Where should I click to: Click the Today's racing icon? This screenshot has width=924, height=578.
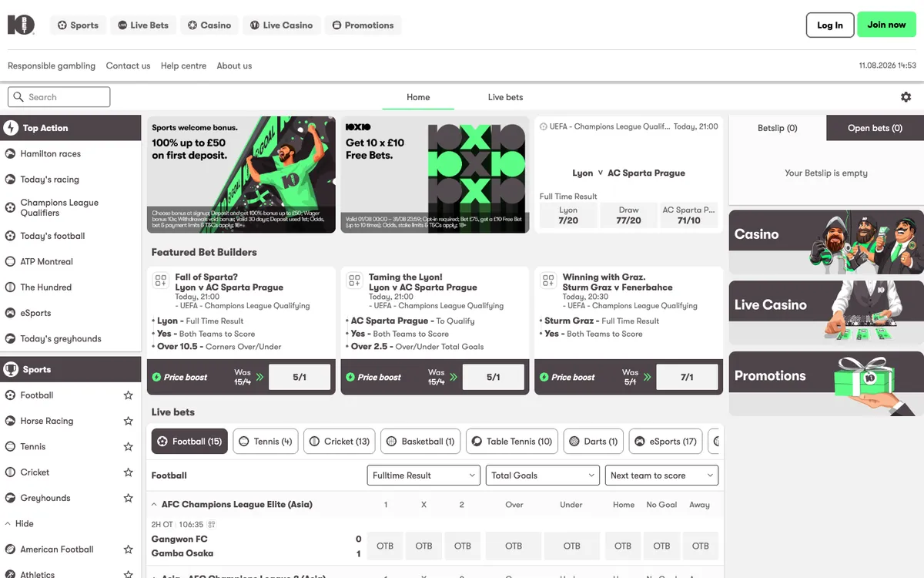[x=10, y=180]
